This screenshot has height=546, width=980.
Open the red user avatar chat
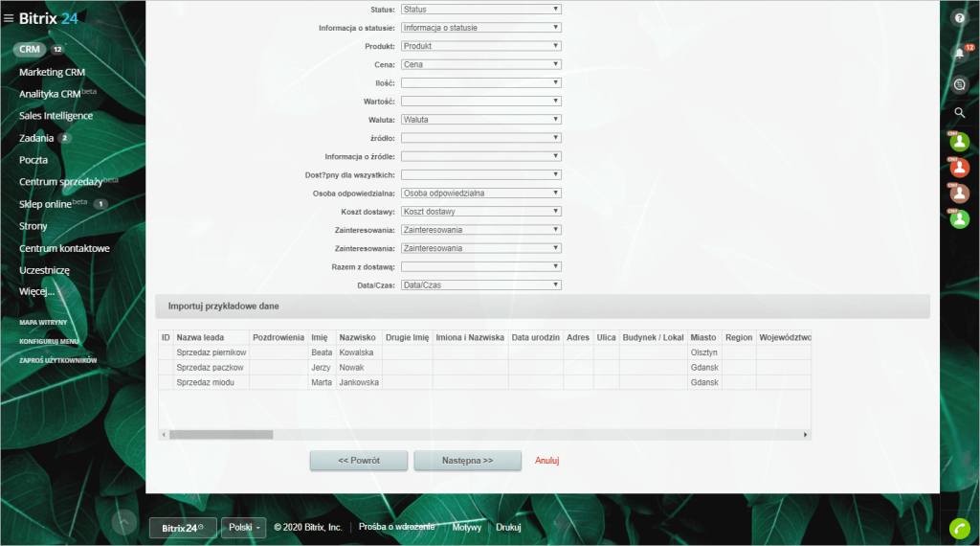pos(960,168)
